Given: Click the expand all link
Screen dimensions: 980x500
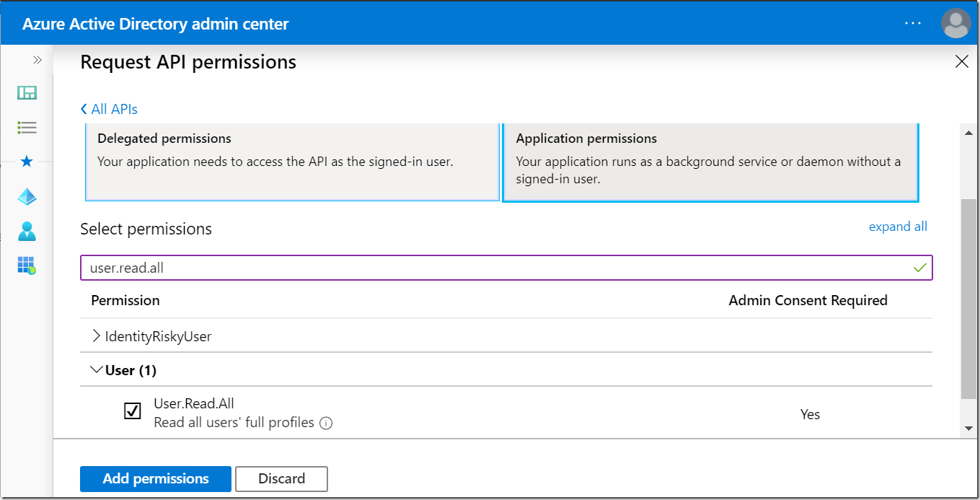Looking at the screenshot, I should point(898,227).
